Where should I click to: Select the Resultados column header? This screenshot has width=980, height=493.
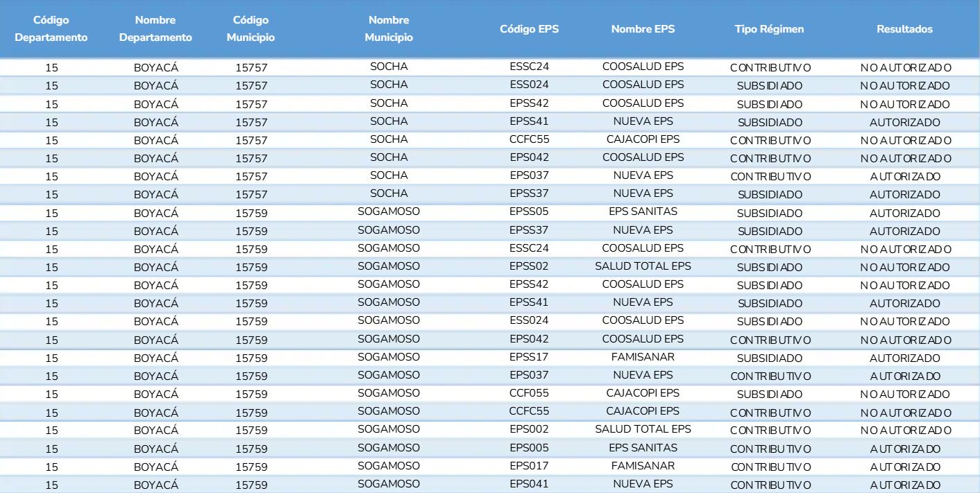904,29
